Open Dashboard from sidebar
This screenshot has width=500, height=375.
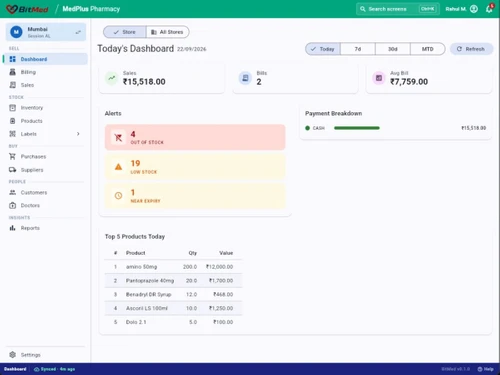46,59
